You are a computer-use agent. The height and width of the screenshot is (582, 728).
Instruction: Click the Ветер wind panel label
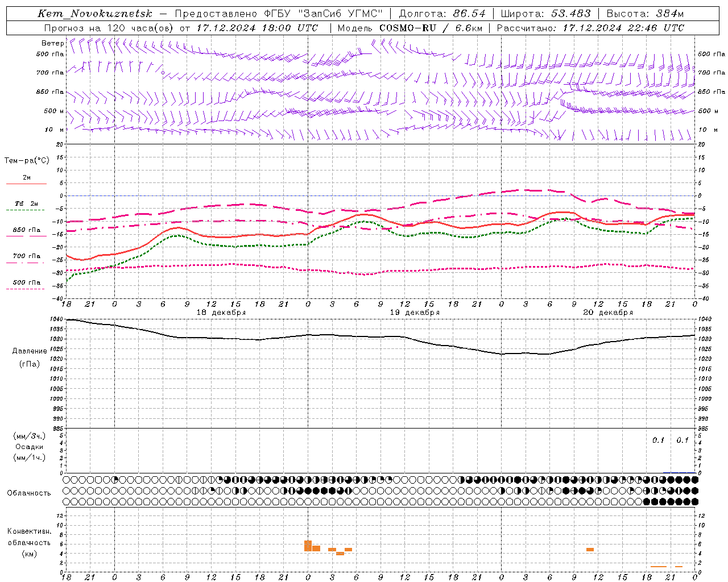click(x=52, y=43)
